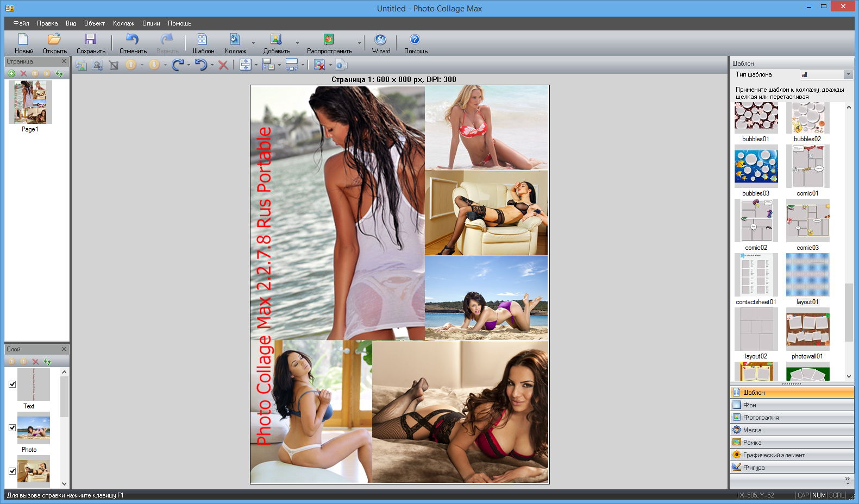Open the Опции menu
The image size is (859, 504).
point(151,23)
